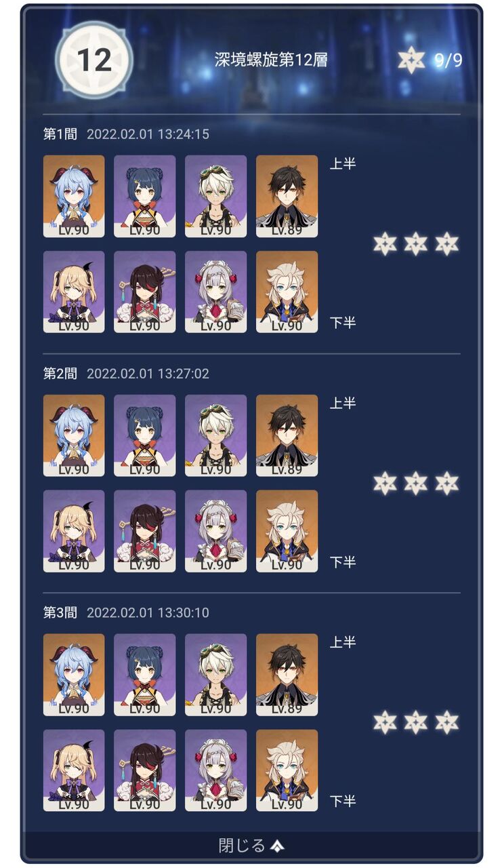Viewport: 502px width, 868px height.
Task: Select Albedo's portrait in chamber 3 second half
Action: coord(287,770)
